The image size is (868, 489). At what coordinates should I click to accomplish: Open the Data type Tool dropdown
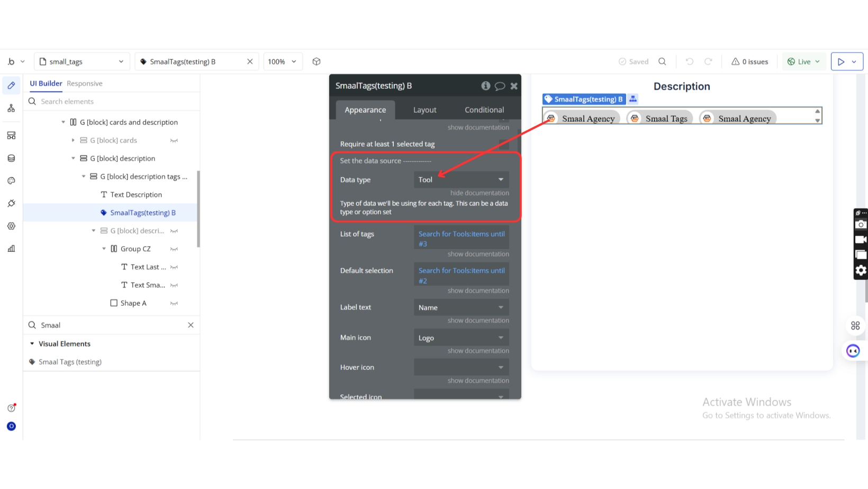pyautogui.click(x=461, y=180)
